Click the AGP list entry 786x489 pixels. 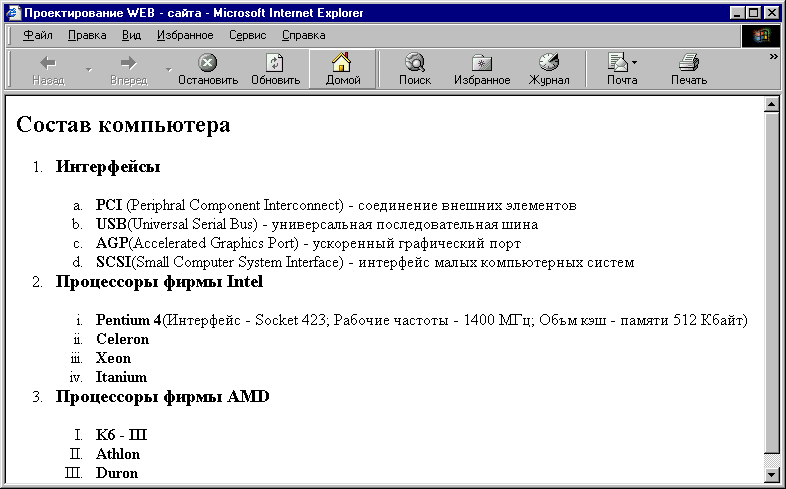tap(308, 243)
